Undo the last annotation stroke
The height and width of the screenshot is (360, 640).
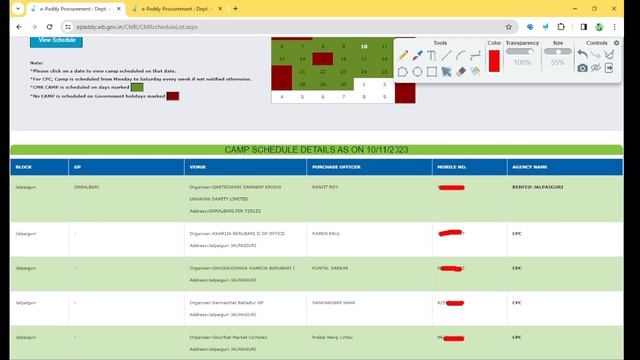(x=582, y=54)
